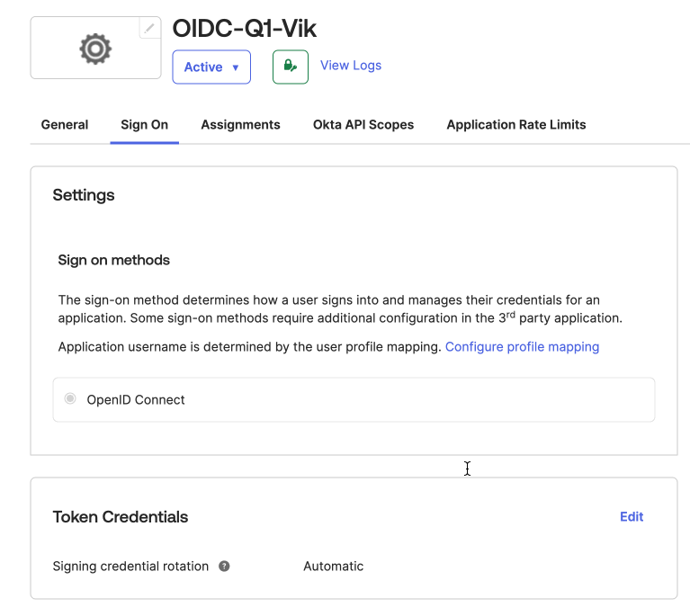The height and width of the screenshot is (616, 690).
Task: Click the gear logo image of the application
Action: point(95,48)
